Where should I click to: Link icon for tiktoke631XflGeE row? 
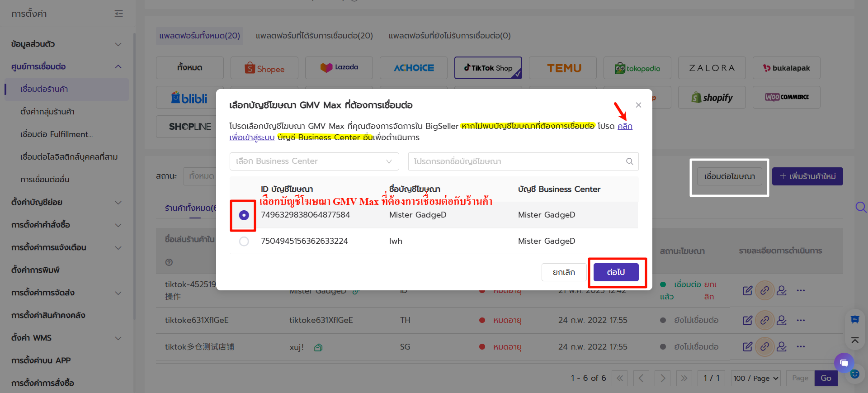(765, 320)
